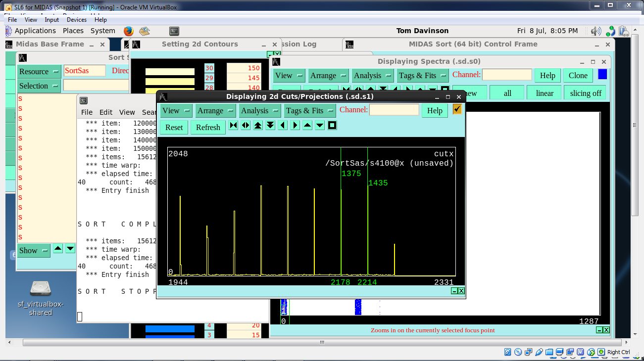Open the terminal window's Edit menu
644x361 pixels.
pyautogui.click(x=106, y=112)
